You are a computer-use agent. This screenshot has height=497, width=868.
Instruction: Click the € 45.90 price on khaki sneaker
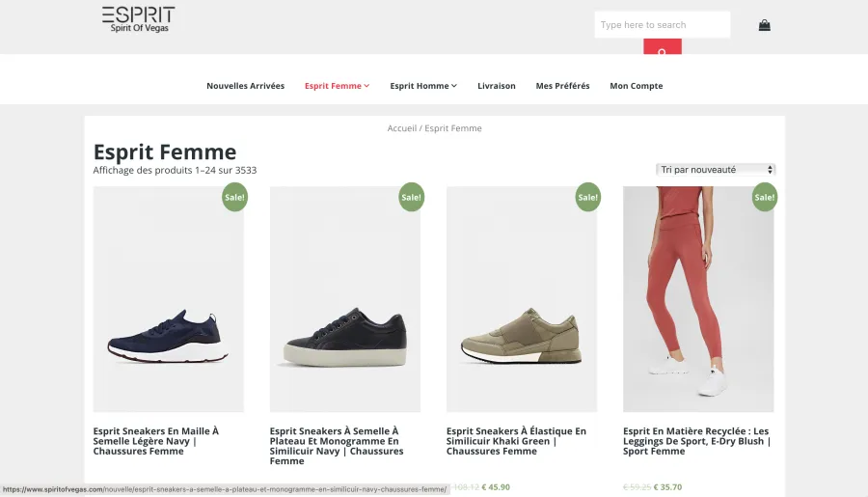point(496,487)
